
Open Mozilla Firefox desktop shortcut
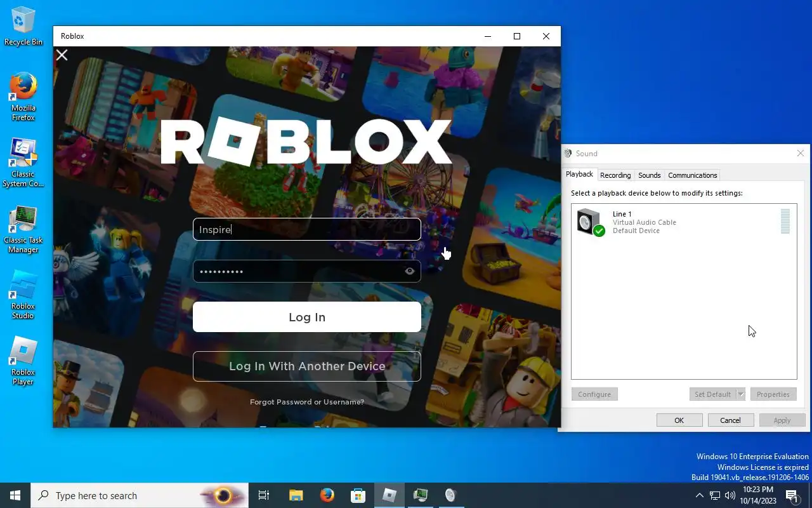click(x=23, y=97)
